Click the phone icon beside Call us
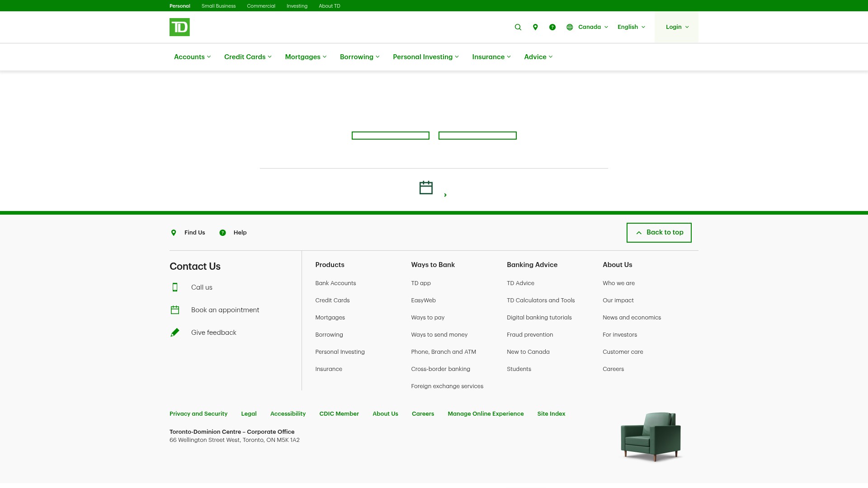The width and height of the screenshot is (868, 488). pos(175,287)
